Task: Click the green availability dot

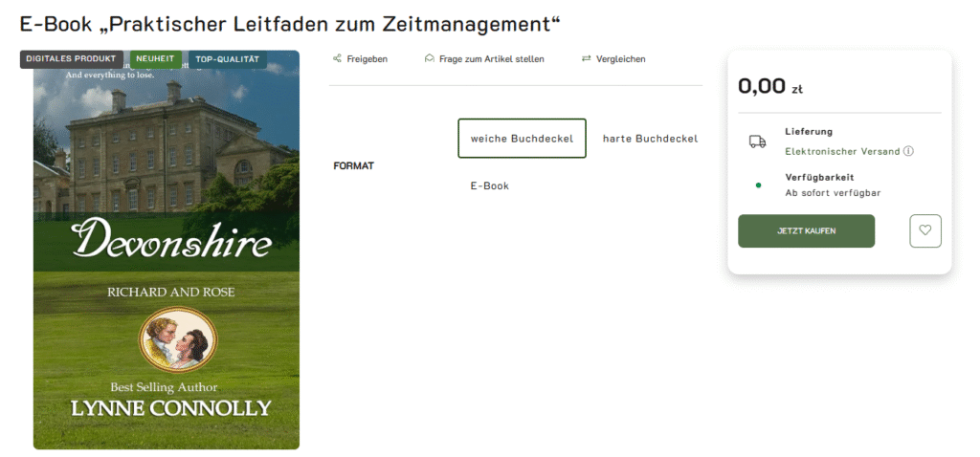Action: click(758, 185)
